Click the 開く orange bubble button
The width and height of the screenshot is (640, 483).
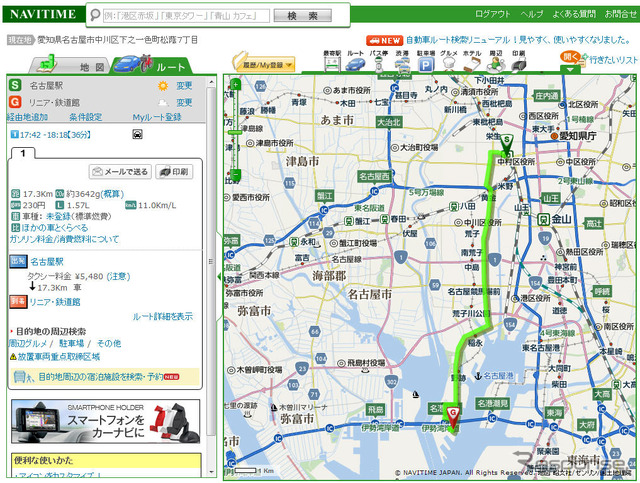(x=570, y=57)
